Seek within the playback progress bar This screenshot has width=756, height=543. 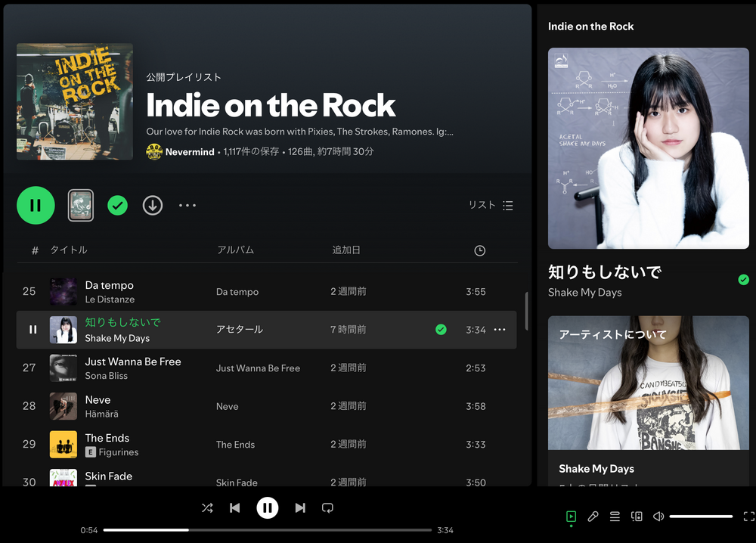268,530
